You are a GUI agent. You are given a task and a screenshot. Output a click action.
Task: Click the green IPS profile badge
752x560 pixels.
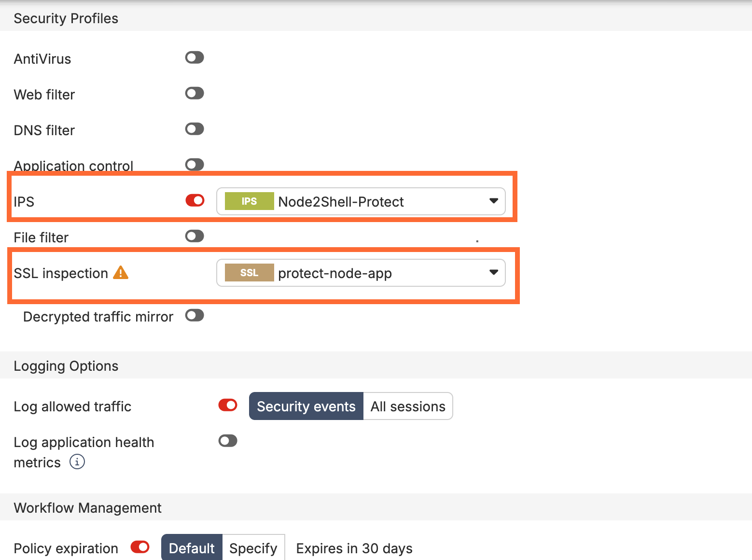tap(249, 201)
